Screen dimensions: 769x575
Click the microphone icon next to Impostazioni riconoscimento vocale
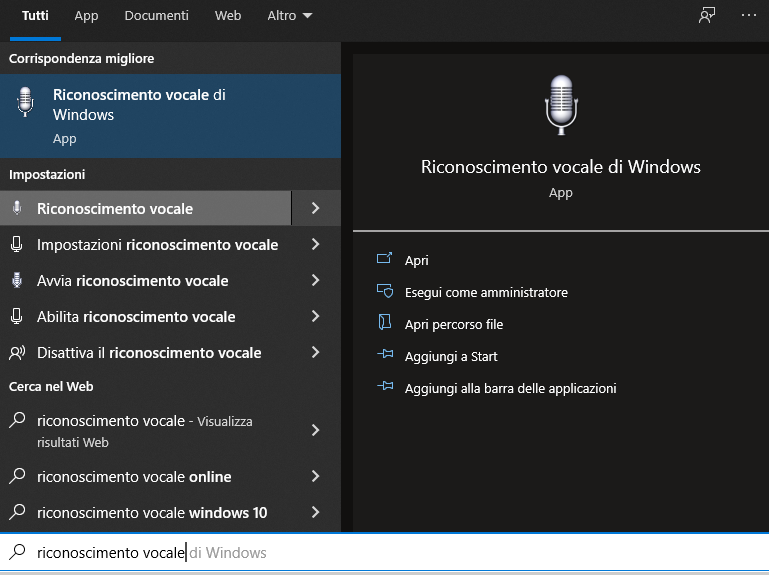[x=17, y=244]
